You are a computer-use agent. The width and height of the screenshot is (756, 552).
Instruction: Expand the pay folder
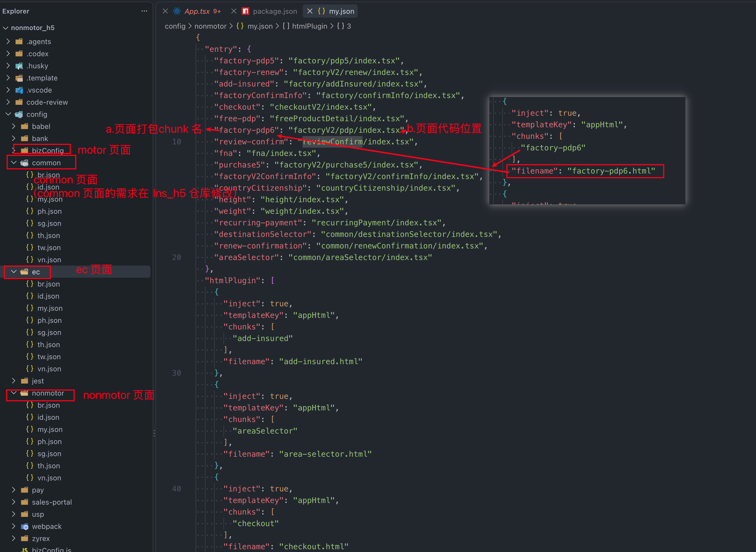[14, 490]
